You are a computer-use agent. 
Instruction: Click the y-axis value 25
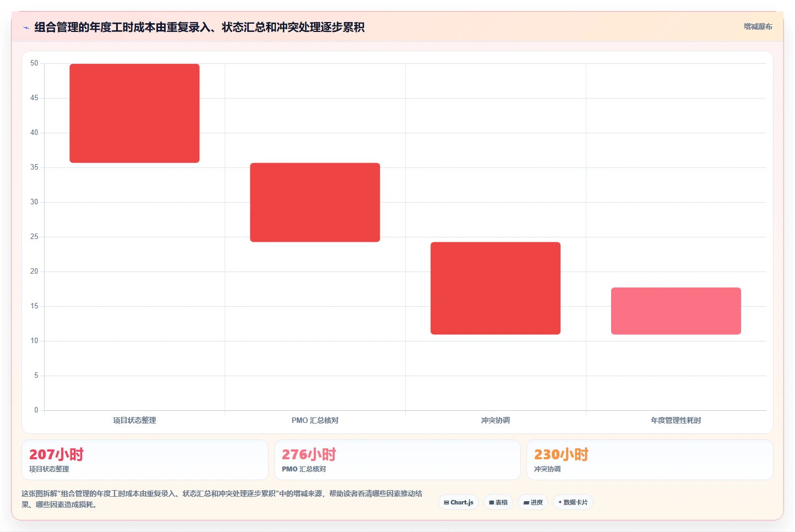pyautogui.click(x=34, y=237)
